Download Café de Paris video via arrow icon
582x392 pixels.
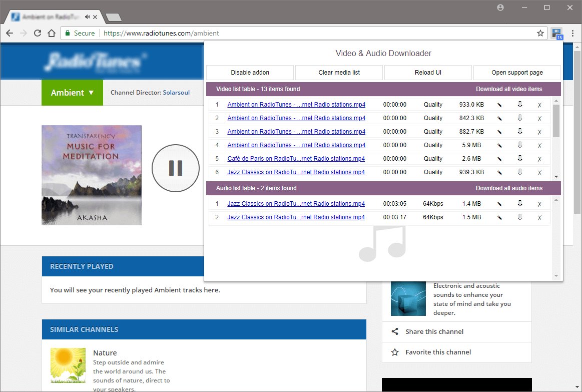click(520, 158)
